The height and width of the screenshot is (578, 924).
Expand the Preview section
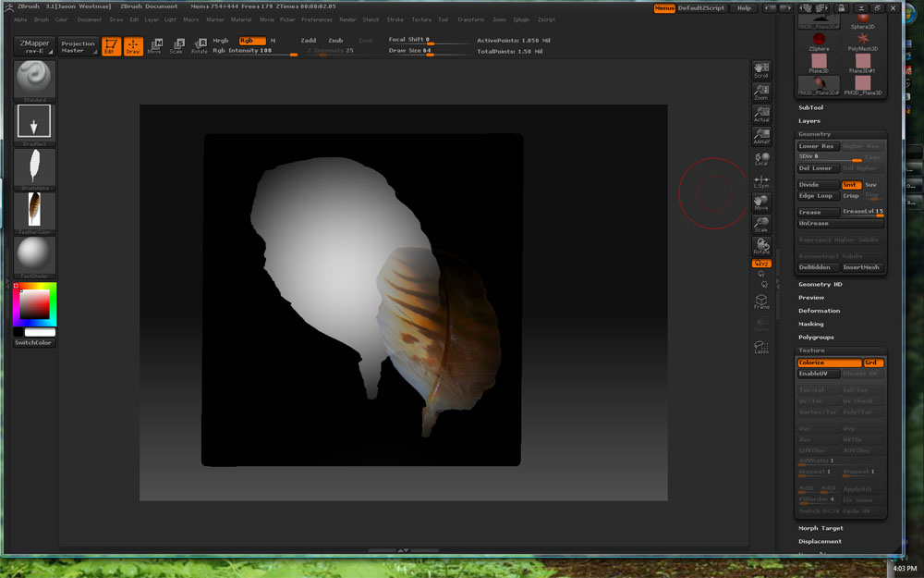[x=811, y=298]
